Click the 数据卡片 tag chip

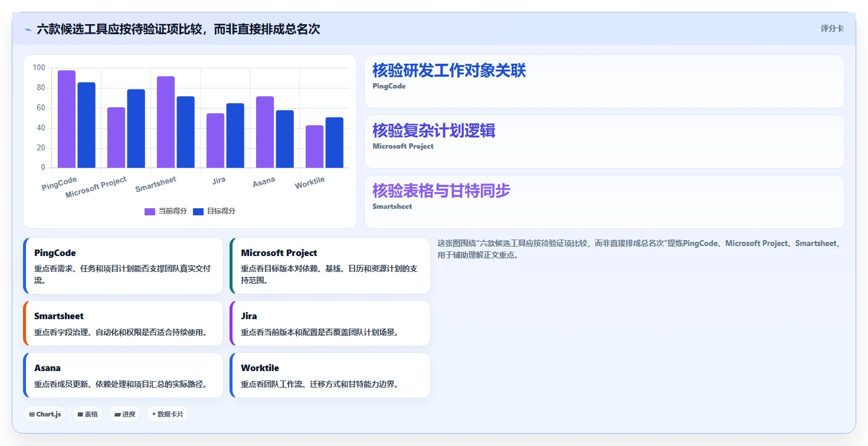(168, 414)
